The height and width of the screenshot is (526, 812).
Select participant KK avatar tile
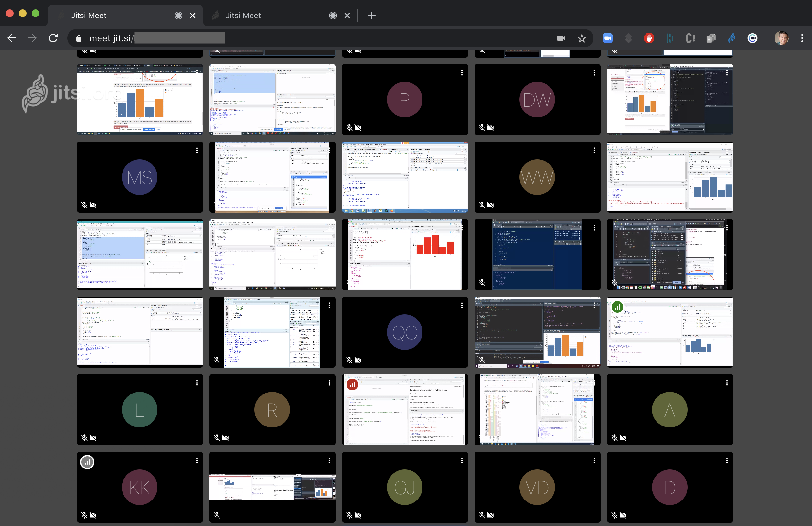[140, 487]
